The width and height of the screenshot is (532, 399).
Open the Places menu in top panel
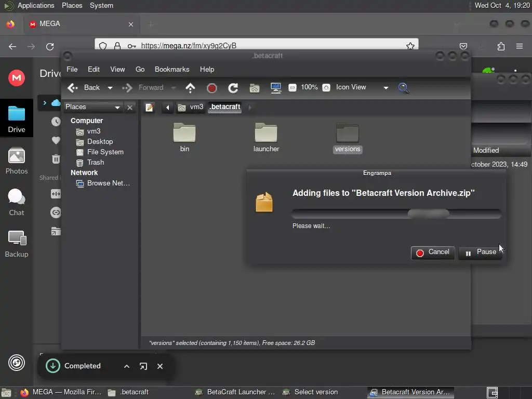click(72, 5)
